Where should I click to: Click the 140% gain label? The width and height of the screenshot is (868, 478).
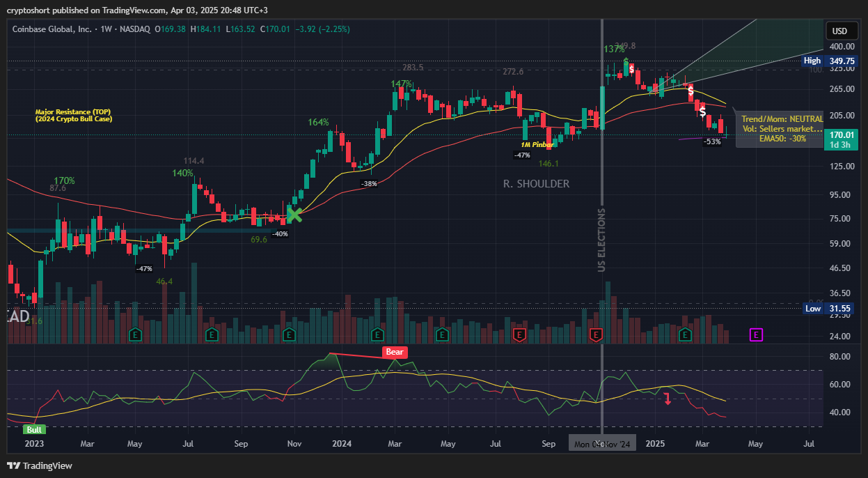183,173
